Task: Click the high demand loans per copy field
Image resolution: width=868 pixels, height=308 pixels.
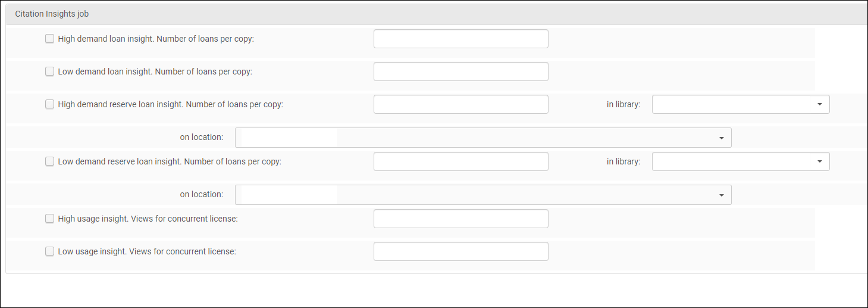Action: pos(460,39)
